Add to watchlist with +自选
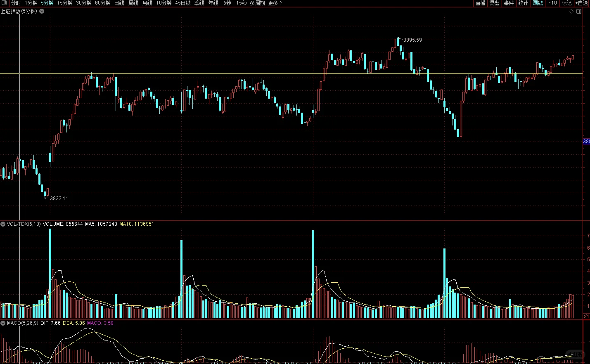The image size is (590, 364). [x=582, y=3]
